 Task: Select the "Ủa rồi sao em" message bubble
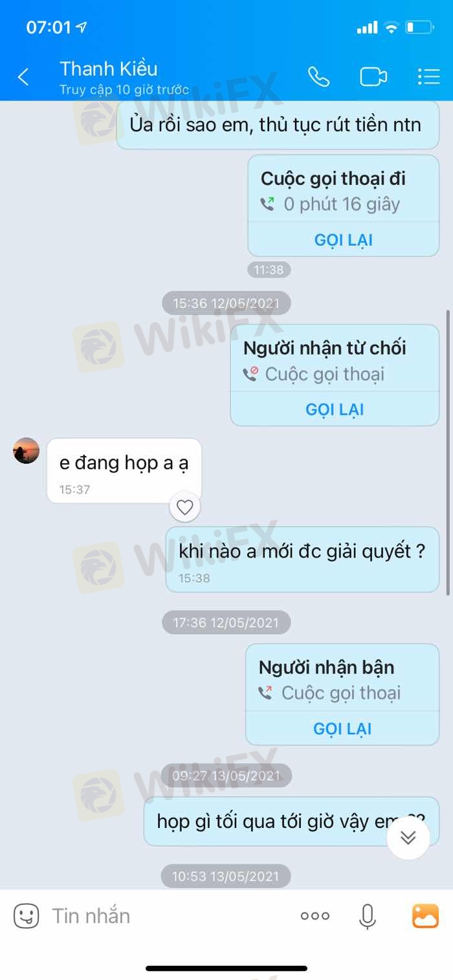click(278, 125)
